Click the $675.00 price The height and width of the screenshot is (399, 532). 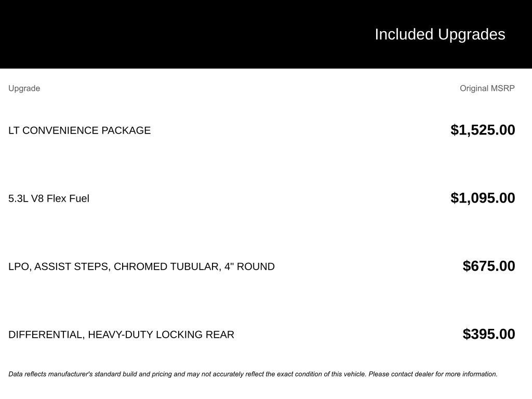(x=489, y=266)
